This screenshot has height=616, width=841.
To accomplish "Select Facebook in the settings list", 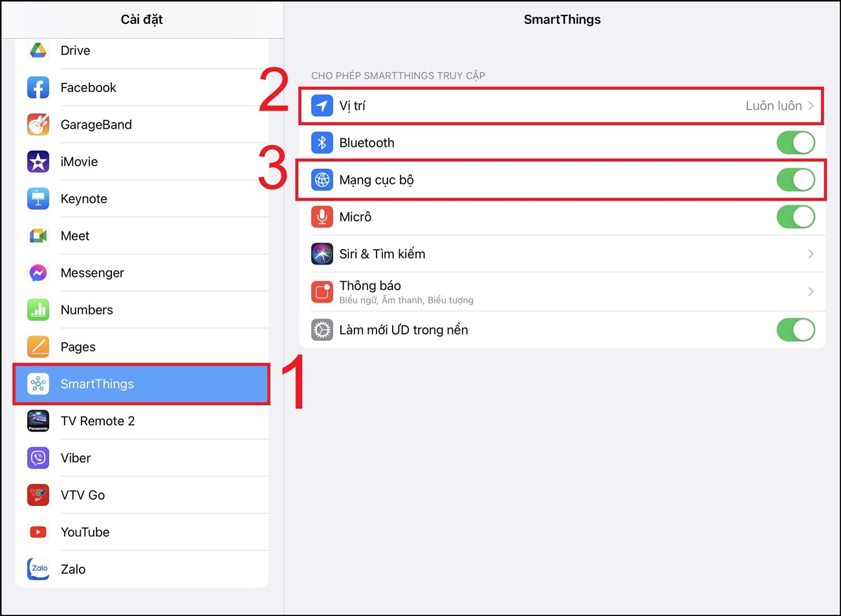I will coord(142,87).
